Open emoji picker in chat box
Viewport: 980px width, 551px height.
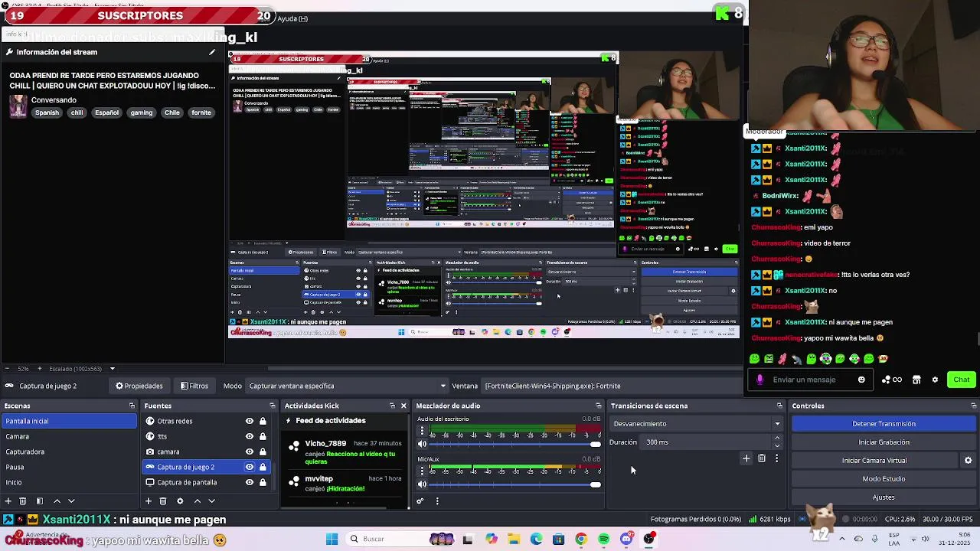[861, 380]
